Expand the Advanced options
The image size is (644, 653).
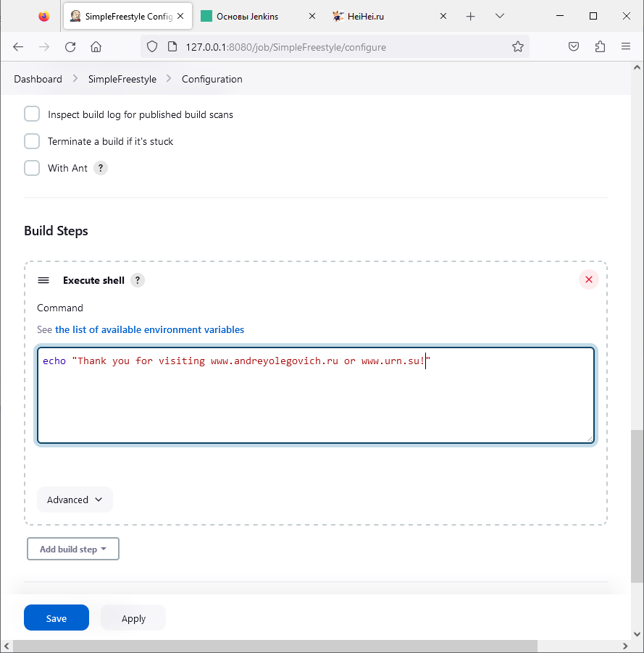pos(75,500)
